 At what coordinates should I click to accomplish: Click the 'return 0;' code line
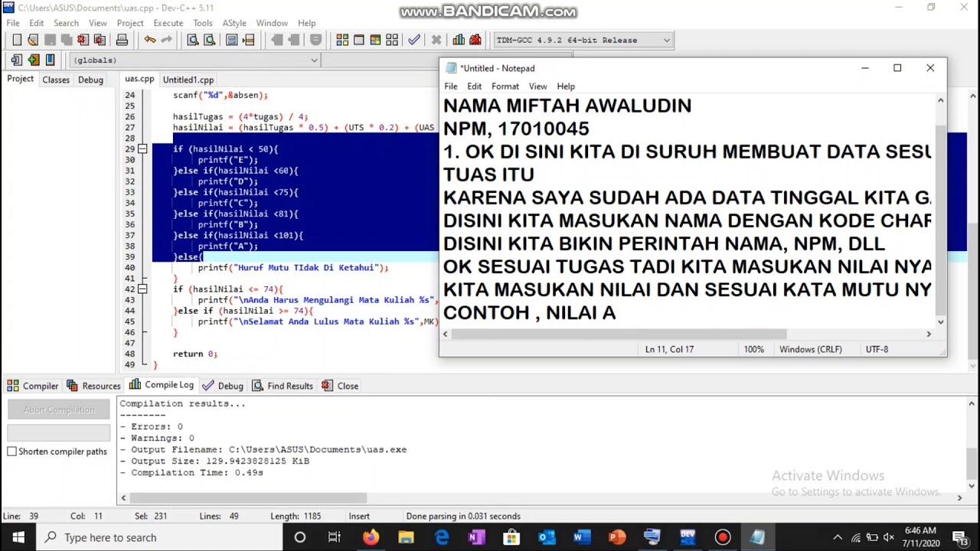click(x=195, y=354)
